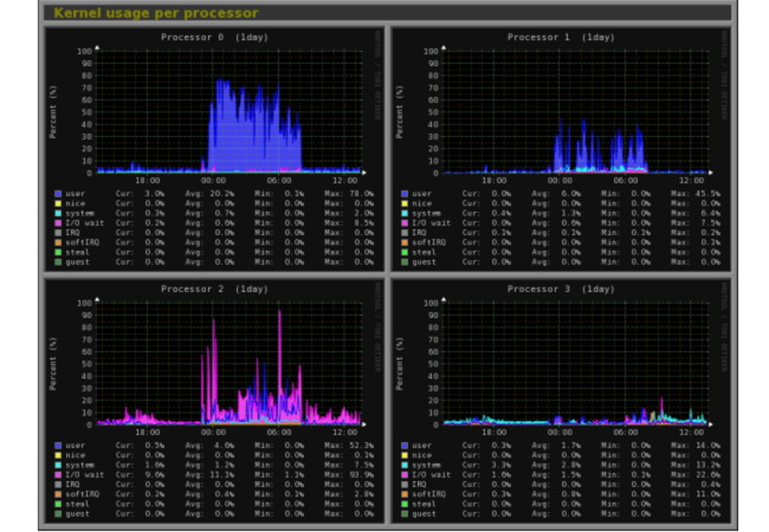769x532 pixels.
Task: Click the Processor 2 I/O wait magenta swatch
Action: click(58, 475)
